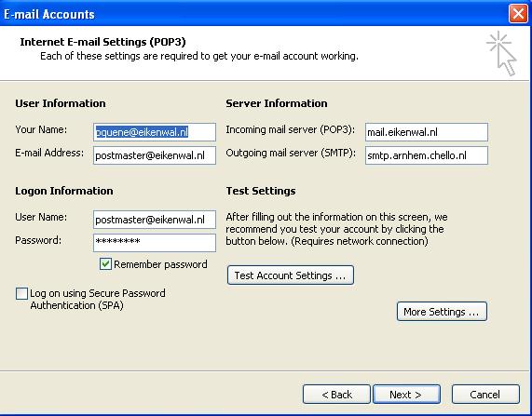532x416 pixels.
Task: Click the Test Settings section heading
Action: point(261,191)
